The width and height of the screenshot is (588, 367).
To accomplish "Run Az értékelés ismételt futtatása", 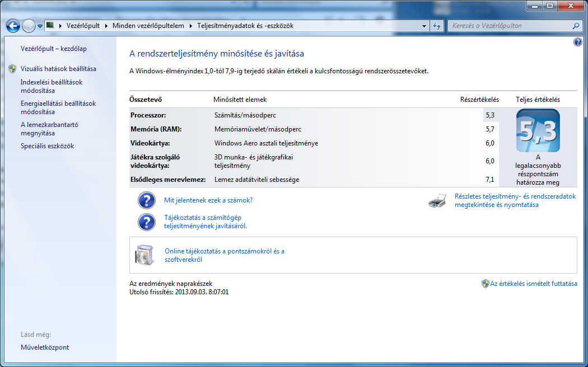I will pos(533,284).
